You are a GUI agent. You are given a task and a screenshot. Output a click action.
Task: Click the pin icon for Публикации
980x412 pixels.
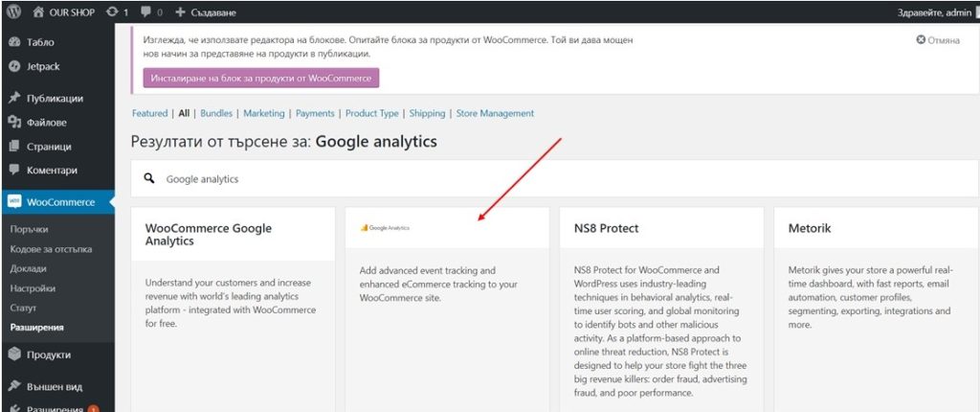pos(15,98)
